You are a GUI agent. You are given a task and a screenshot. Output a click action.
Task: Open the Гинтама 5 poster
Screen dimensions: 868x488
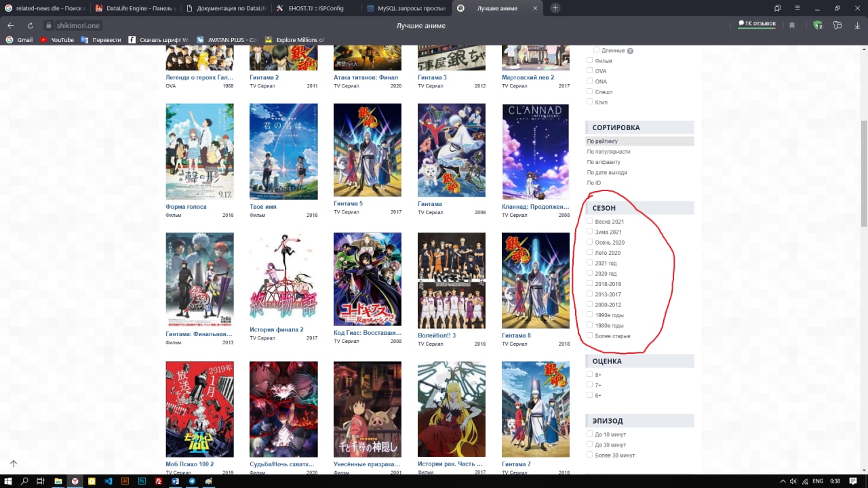(x=368, y=150)
